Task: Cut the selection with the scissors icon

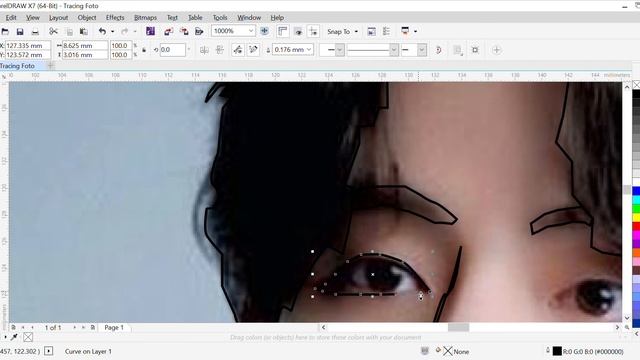Action: [53, 31]
